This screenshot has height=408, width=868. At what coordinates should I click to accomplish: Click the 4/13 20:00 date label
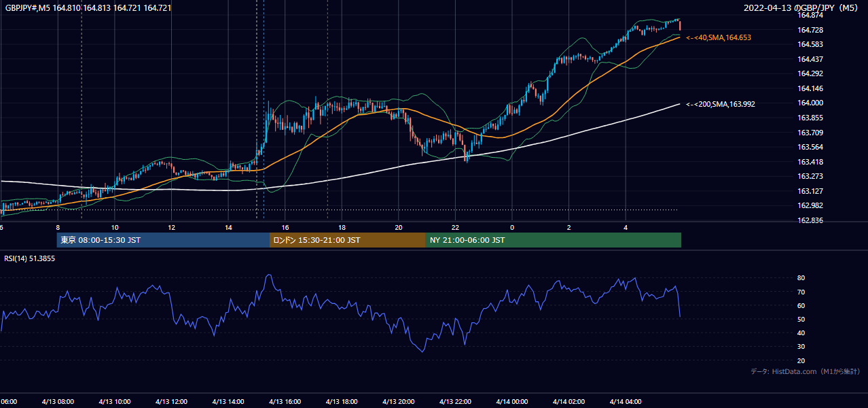[398, 402]
